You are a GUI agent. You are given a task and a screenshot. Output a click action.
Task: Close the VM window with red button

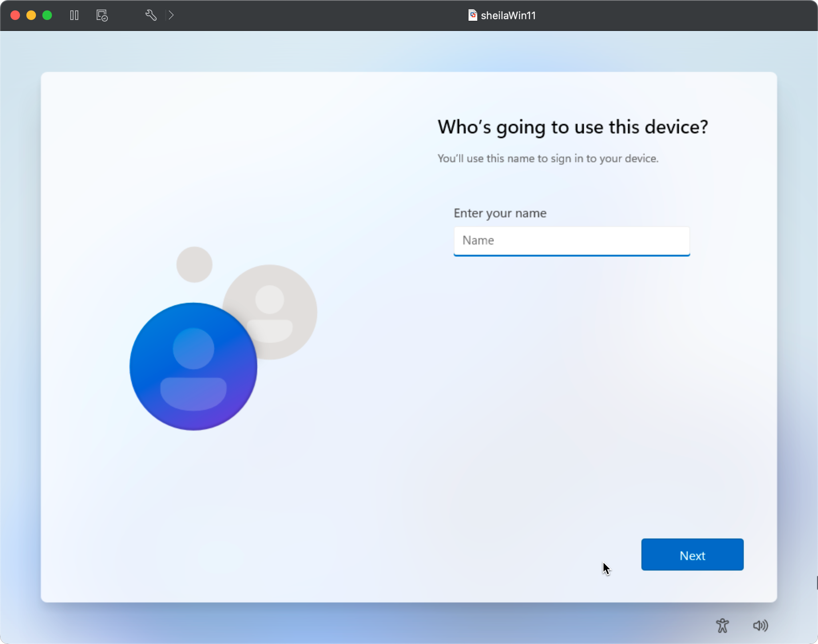click(x=15, y=15)
